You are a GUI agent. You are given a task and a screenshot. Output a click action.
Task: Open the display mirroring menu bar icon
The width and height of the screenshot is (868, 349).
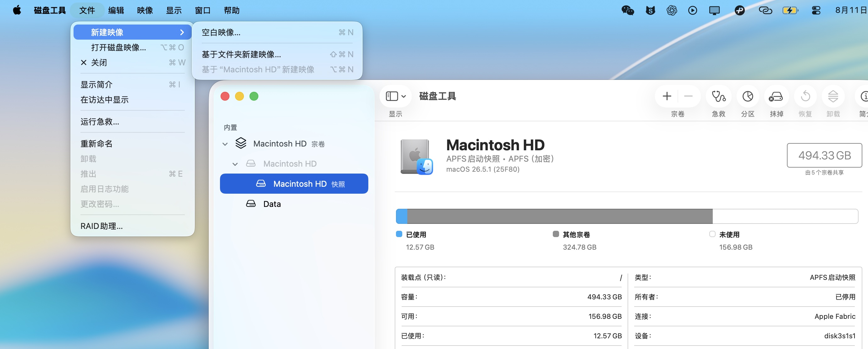714,10
